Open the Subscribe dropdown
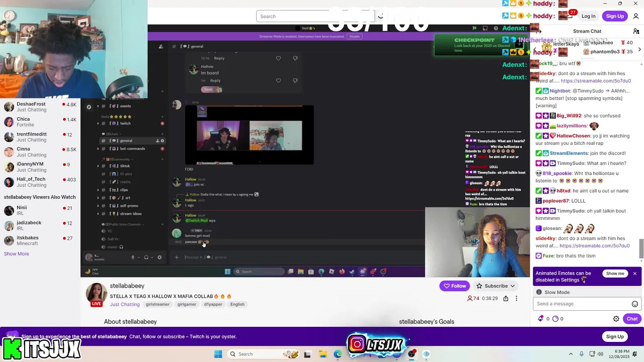Screen dimensions: 644x362 pyautogui.click(x=496, y=286)
